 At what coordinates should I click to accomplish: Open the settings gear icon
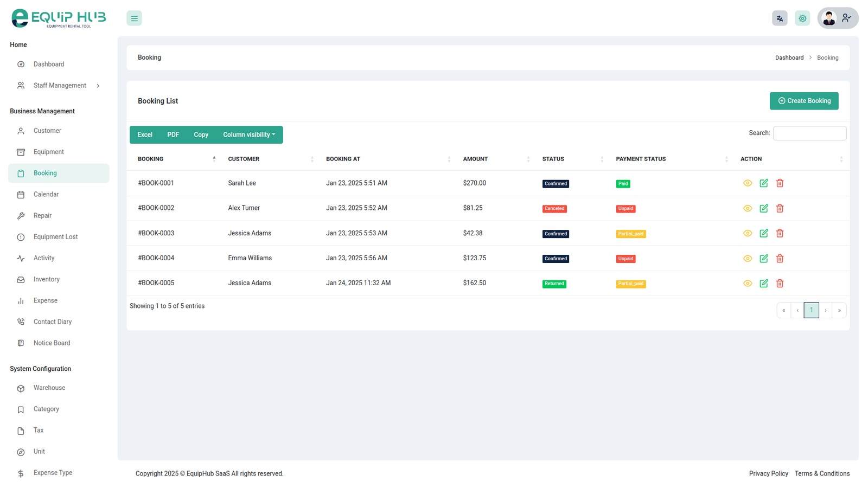[802, 18]
